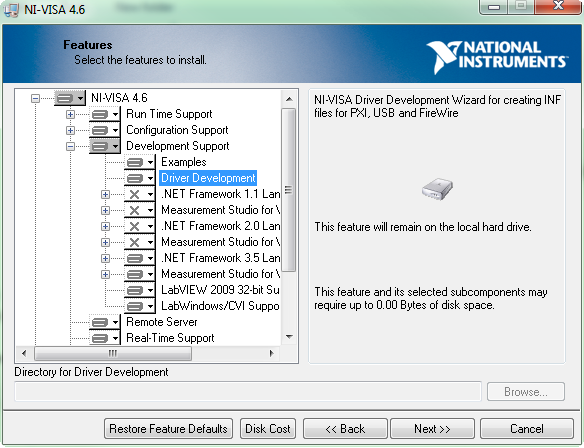Click the drive icon beside .NET Framework 3.5
Viewport: 584px width, 448px height.
click(x=135, y=258)
